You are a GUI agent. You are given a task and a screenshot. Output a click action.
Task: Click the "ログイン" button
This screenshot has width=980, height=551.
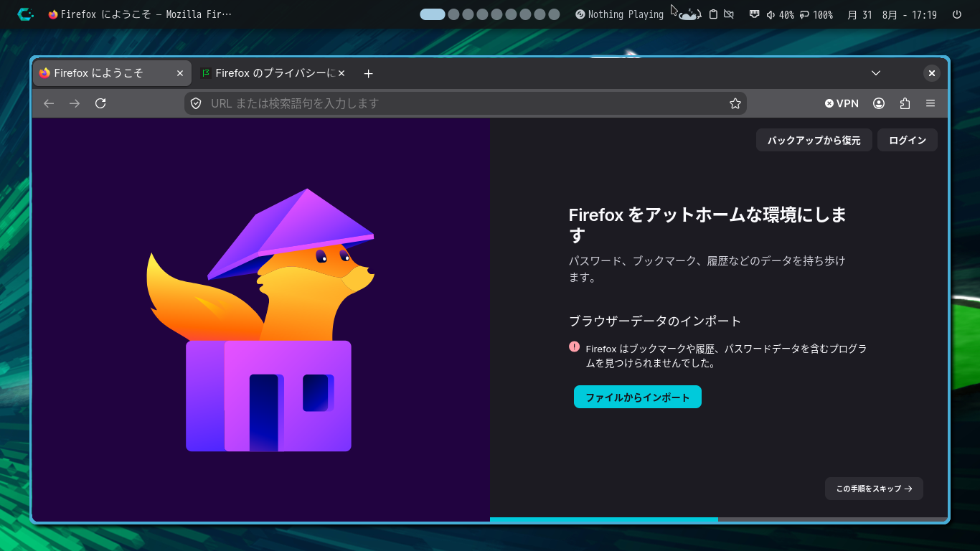click(908, 141)
